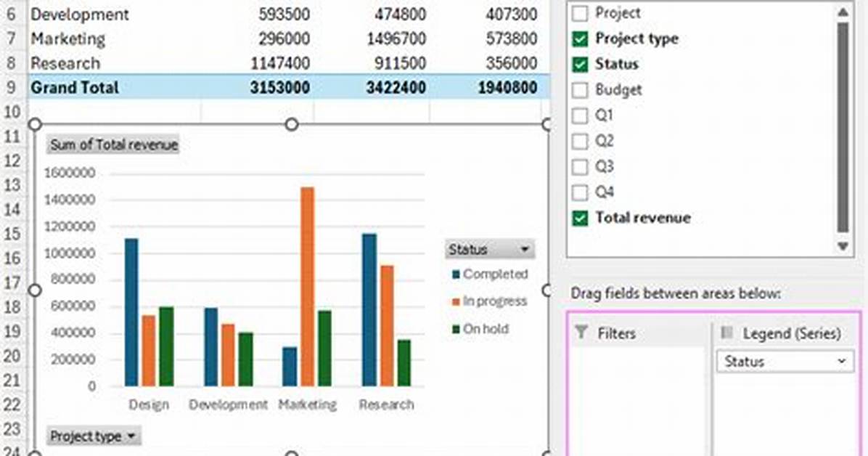Click the Research category axis label
The image size is (868, 456).
386,405
